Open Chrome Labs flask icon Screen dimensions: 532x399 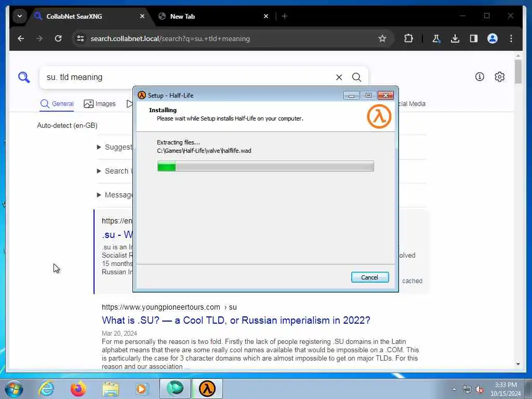tap(436, 38)
